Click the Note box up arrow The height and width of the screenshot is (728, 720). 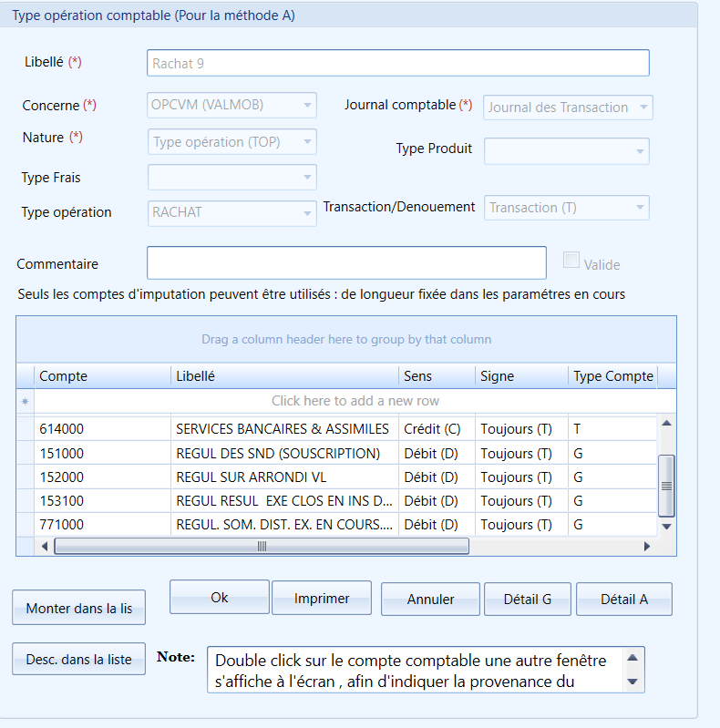point(633,658)
